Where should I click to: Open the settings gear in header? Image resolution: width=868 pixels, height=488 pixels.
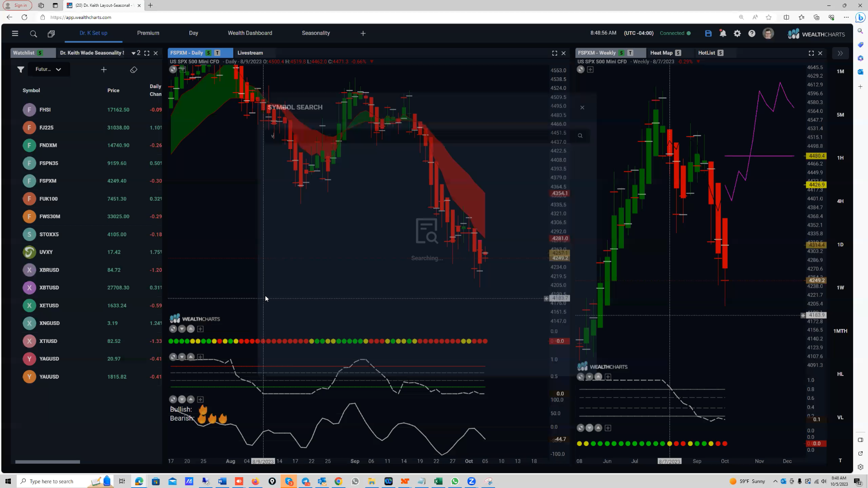737,33
